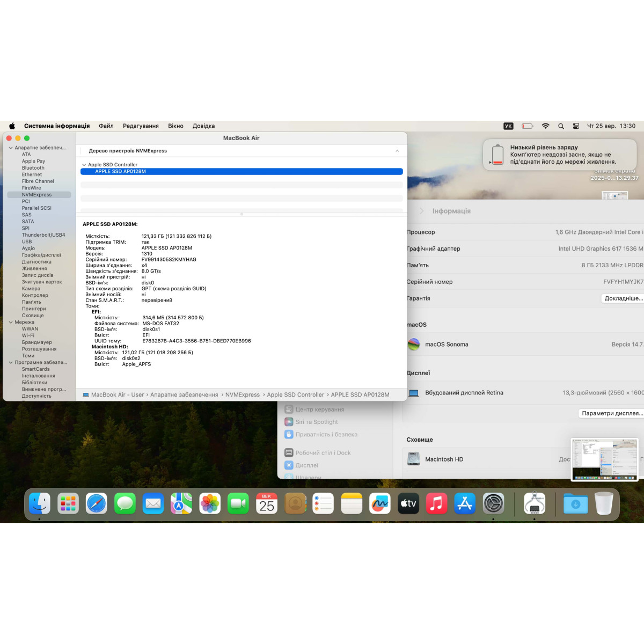Screen dimensions: 644x644
Task: Select Wi-Fi under Мережа in sidebar
Action: click(x=28, y=335)
